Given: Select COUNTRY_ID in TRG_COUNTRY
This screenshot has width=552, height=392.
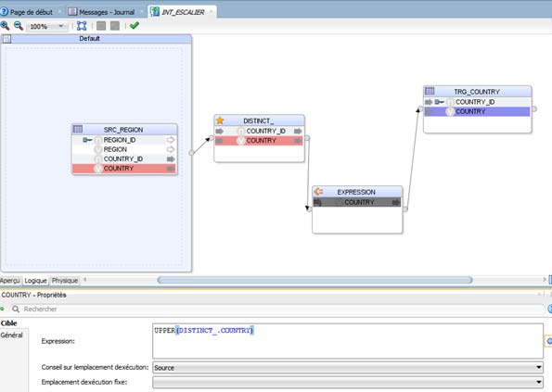Looking at the screenshot, I should coord(478,102).
